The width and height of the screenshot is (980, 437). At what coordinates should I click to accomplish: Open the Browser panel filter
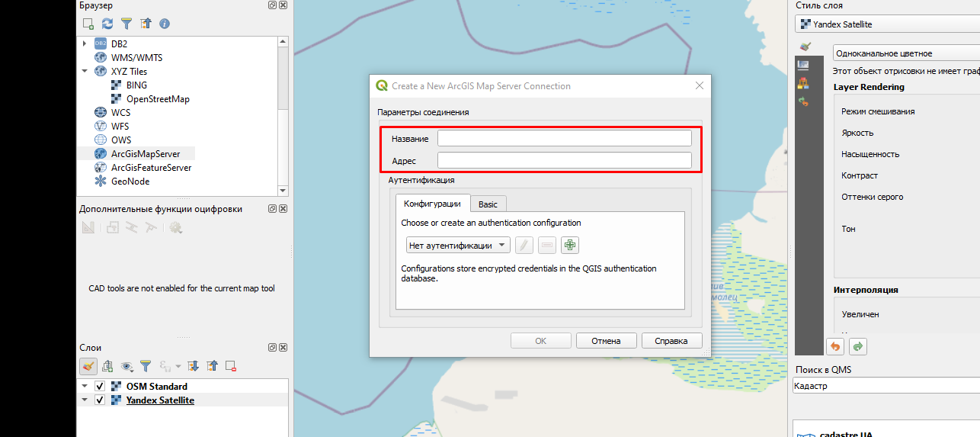(127, 24)
